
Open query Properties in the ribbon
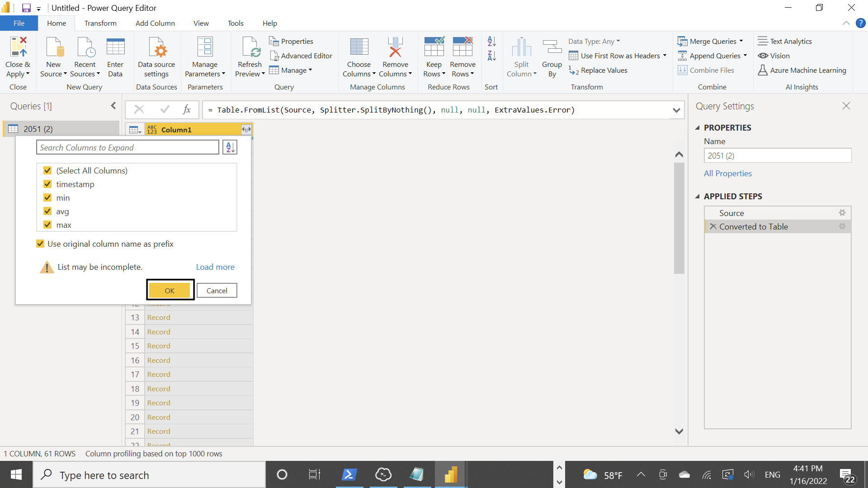coord(291,41)
